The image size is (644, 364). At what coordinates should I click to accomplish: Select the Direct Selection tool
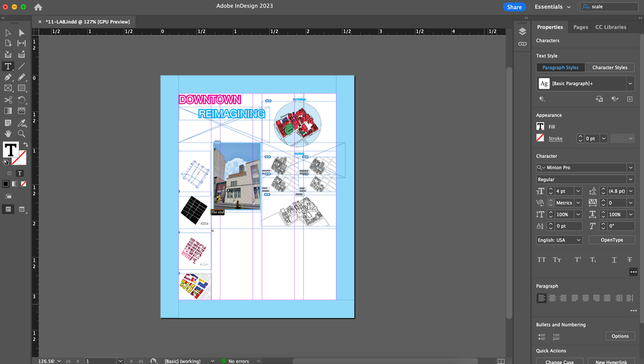point(22,32)
